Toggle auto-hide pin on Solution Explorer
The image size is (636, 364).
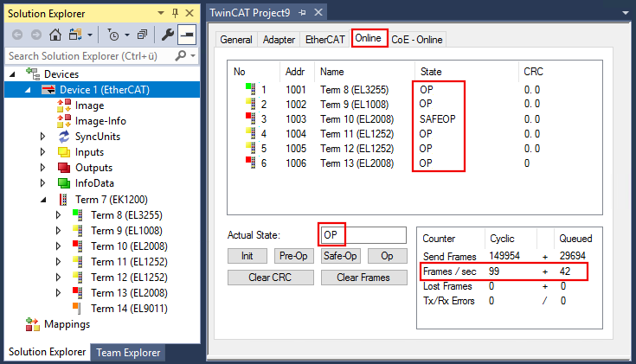click(x=175, y=13)
